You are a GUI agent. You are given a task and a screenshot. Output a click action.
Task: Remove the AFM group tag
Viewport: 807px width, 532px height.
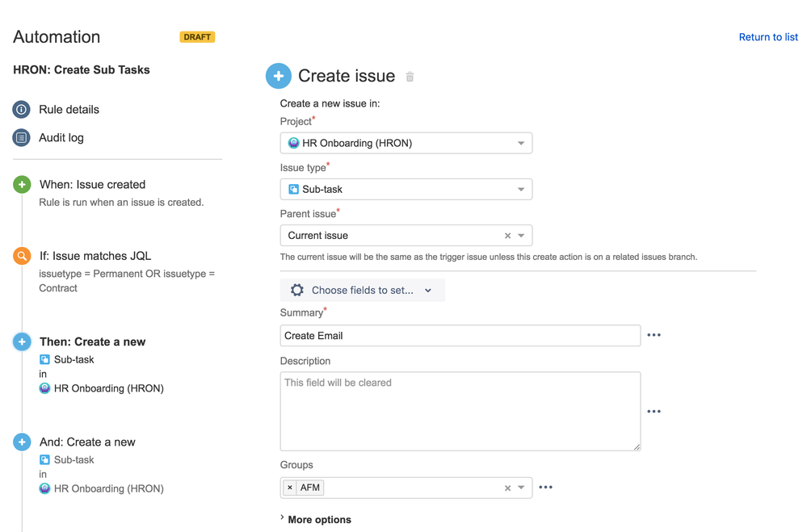[x=290, y=488]
